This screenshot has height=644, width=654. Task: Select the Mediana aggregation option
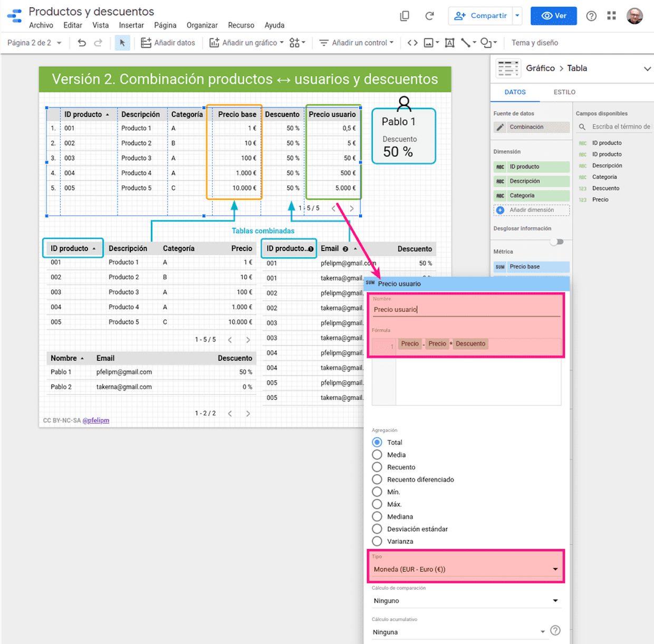point(377,516)
